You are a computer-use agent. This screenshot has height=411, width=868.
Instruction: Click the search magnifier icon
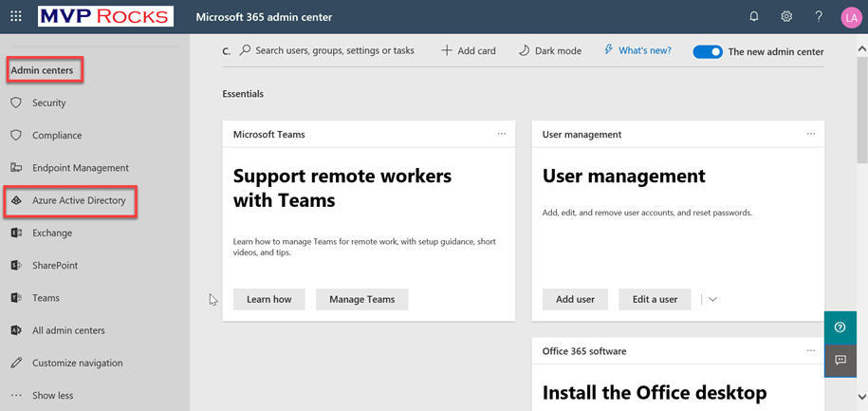[x=245, y=50]
